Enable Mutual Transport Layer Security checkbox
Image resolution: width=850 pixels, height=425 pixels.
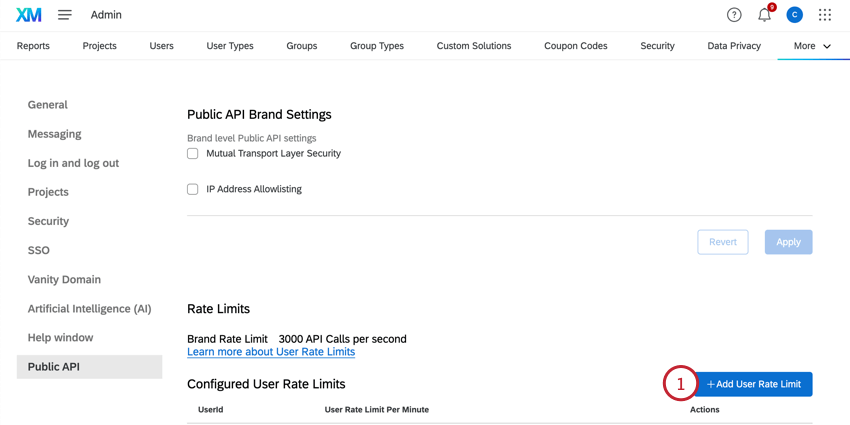193,154
